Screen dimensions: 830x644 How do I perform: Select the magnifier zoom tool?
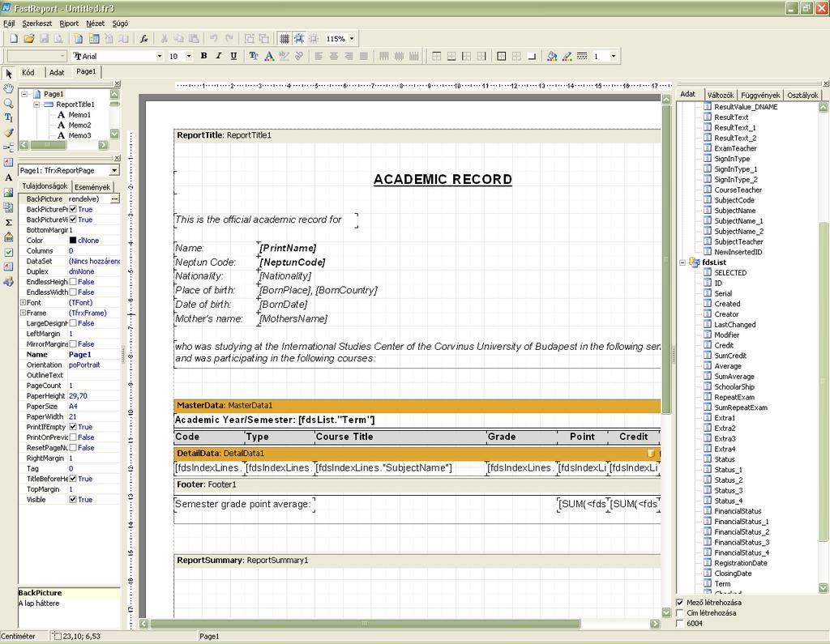point(8,103)
